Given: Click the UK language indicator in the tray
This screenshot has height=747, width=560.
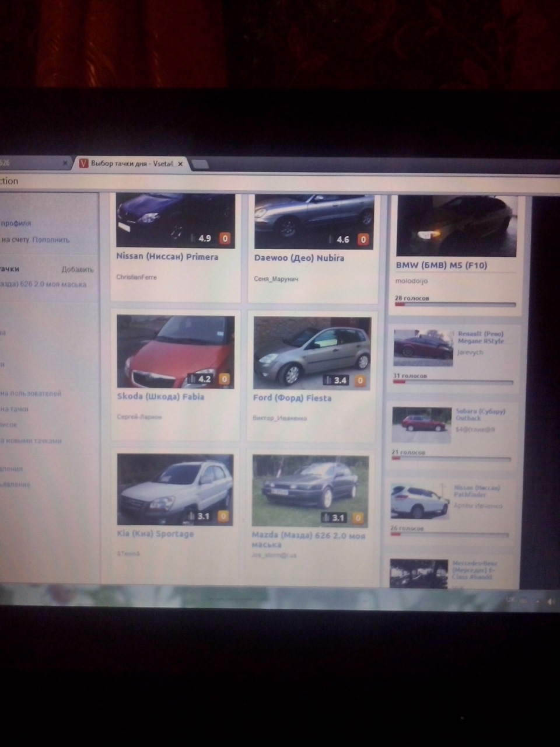Looking at the screenshot, I should tap(510, 601).
